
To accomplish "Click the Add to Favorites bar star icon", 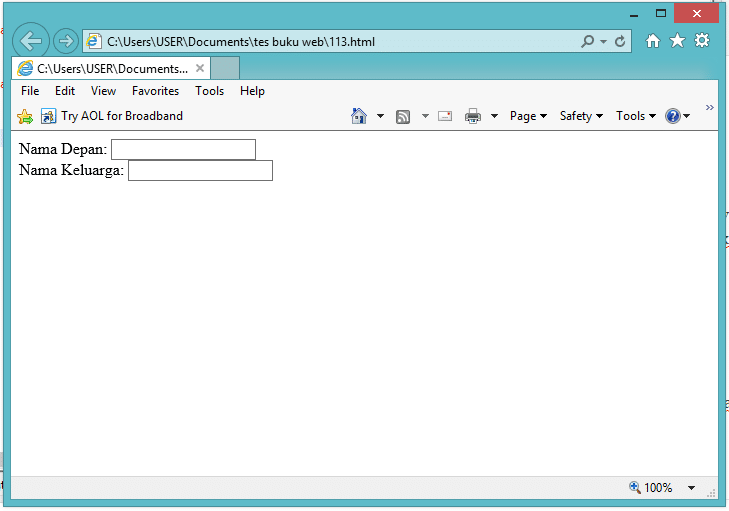I will [25, 116].
